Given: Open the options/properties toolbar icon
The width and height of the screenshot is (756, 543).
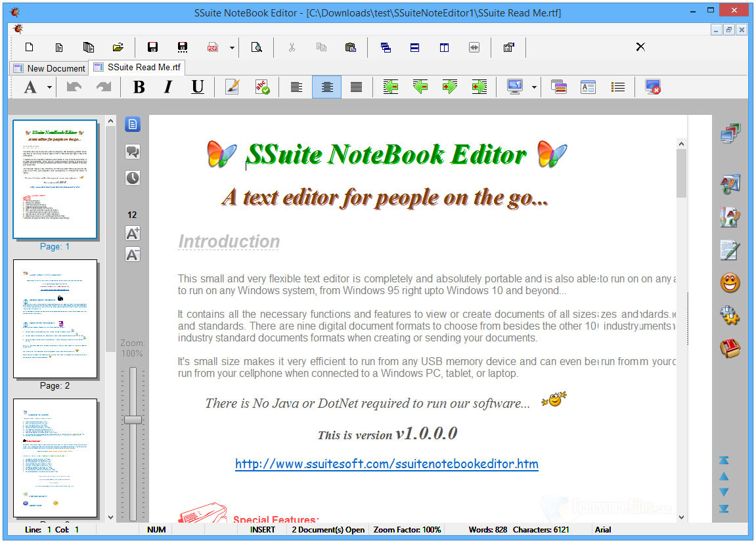Looking at the screenshot, I should click(508, 47).
